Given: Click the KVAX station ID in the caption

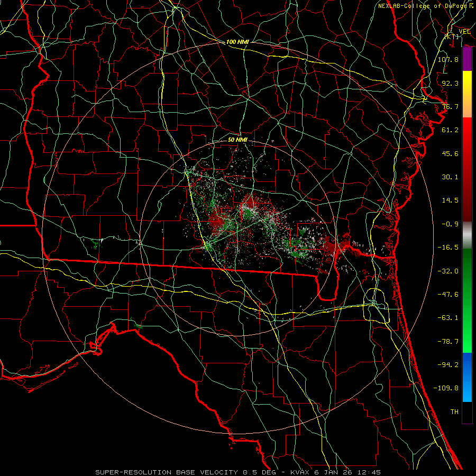Looking at the screenshot, I should pos(300,472).
